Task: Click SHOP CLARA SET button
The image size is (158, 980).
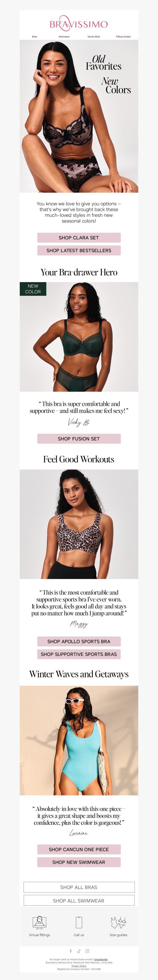Action: pos(79,237)
